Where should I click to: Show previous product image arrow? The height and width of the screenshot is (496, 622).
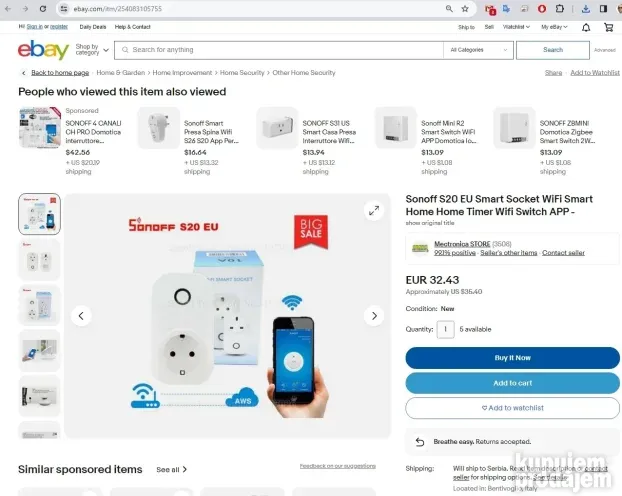(81, 316)
